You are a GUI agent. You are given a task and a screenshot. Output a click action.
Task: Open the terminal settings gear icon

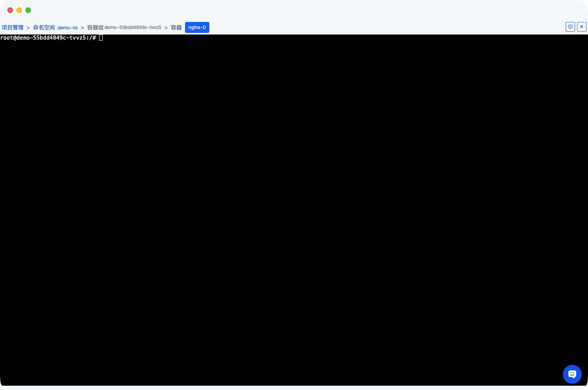tap(570, 27)
